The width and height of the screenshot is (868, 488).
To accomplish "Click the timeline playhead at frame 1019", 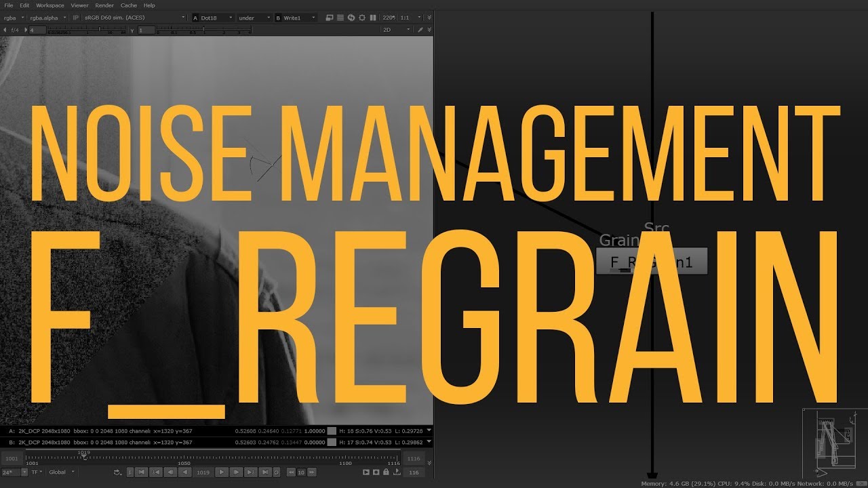I will point(84,457).
